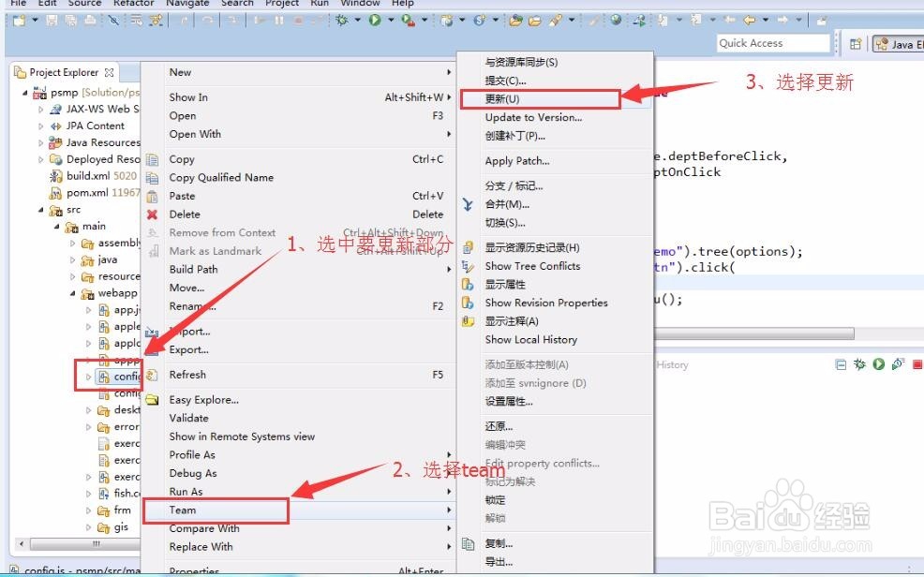This screenshot has width=924, height=577.
Task: Click the Save All toolbar icon
Action: pos(70,21)
